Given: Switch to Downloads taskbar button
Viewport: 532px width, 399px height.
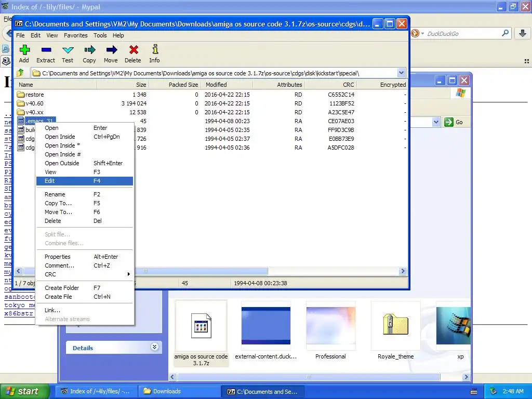Looking at the screenshot, I should click(x=179, y=392).
